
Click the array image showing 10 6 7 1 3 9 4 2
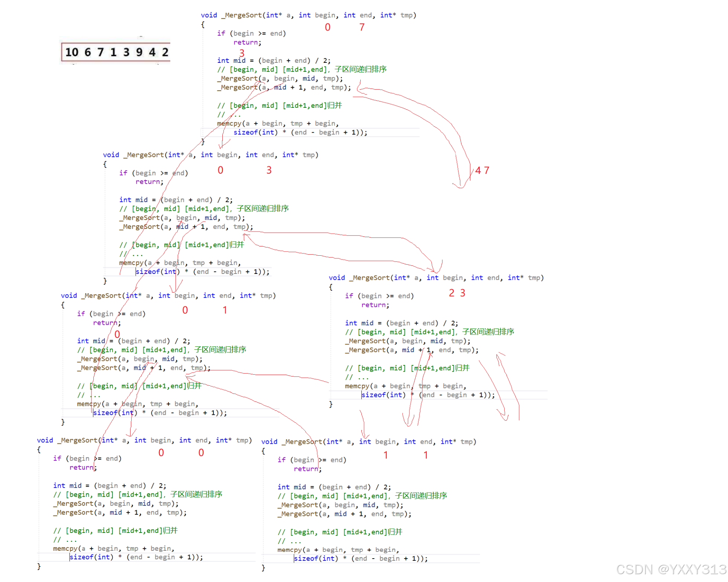pyautogui.click(x=115, y=52)
